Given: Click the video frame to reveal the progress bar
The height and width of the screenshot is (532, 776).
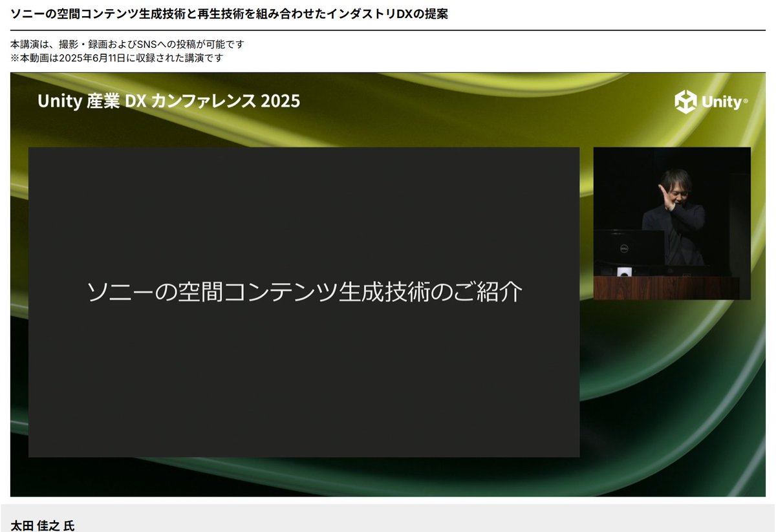Looking at the screenshot, I should point(388,284).
